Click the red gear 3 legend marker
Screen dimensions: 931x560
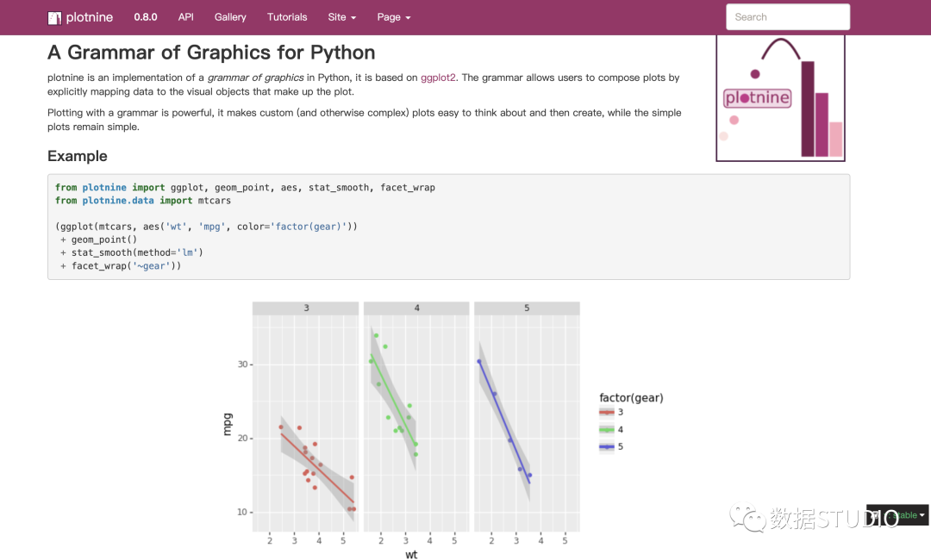tap(607, 413)
